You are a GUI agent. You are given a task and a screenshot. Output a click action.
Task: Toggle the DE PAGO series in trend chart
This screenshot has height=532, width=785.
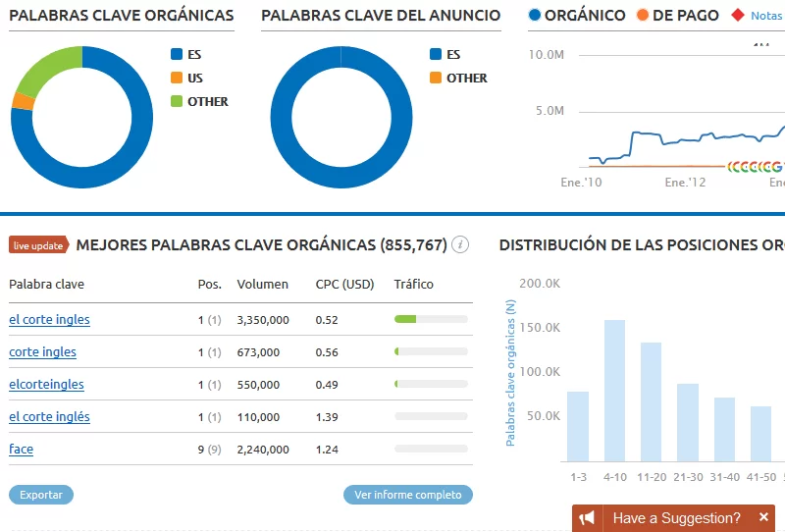point(678,16)
